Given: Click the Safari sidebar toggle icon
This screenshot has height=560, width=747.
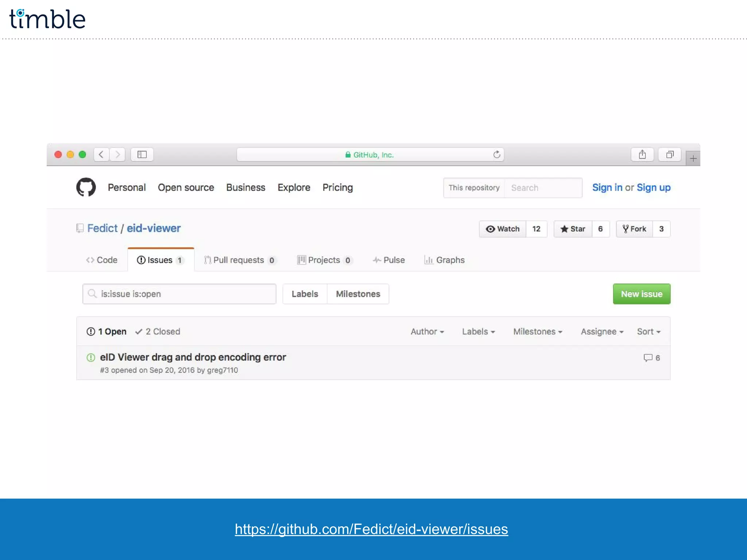Looking at the screenshot, I should (x=142, y=155).
